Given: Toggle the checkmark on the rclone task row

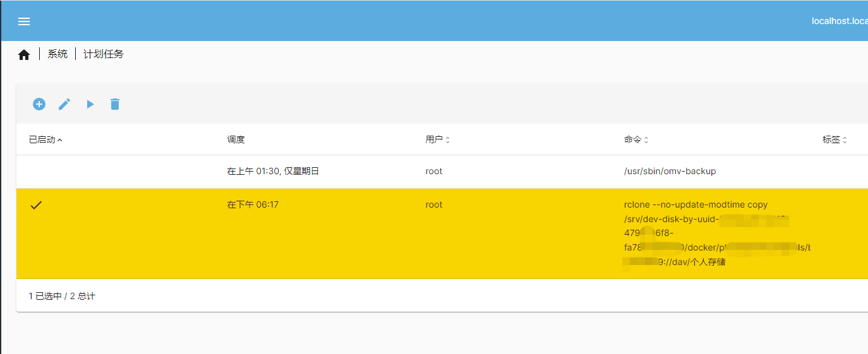Looking at the screenshot, I should pyautogui.click(x=36, y=205).
